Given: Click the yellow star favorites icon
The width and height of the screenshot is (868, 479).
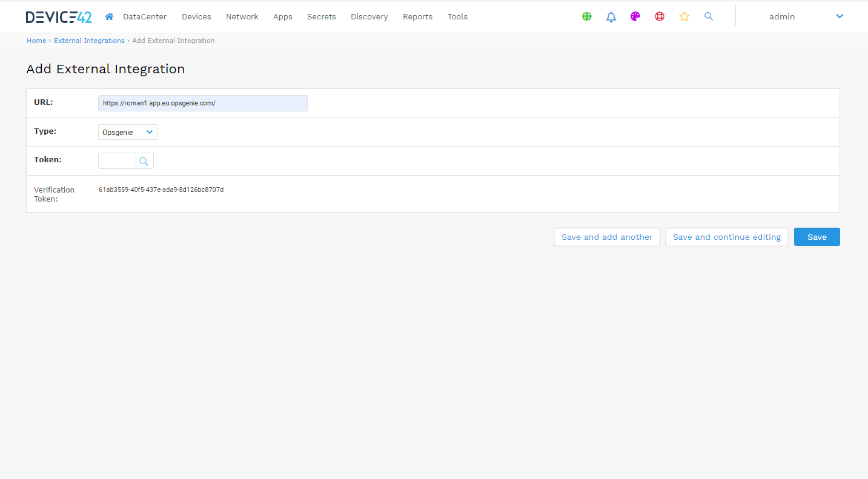Looking at the screenshot, I should pos(684,17).
